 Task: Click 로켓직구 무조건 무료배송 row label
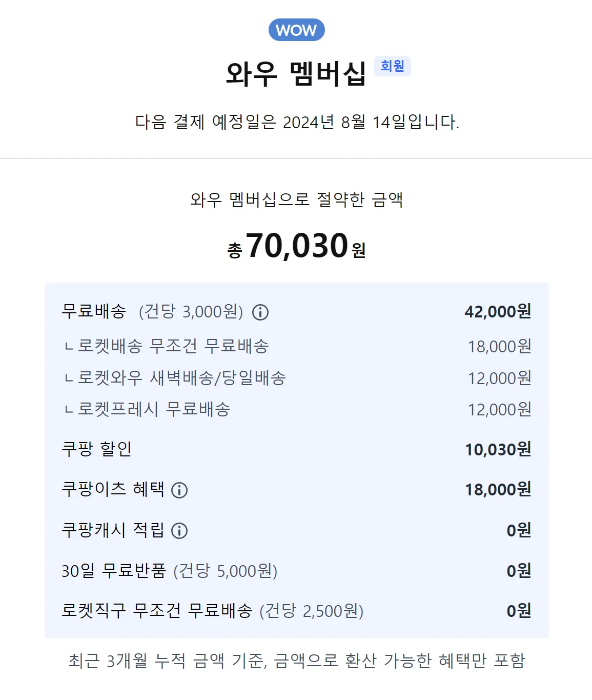click(157, 611)
